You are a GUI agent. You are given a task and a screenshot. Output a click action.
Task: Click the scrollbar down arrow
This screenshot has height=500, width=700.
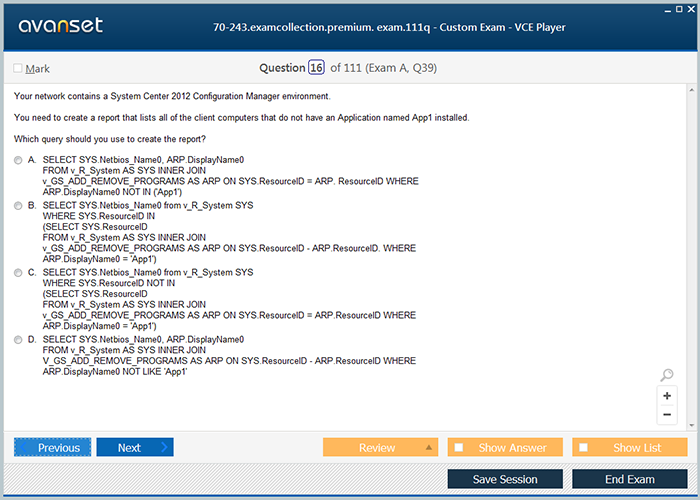[692, 425]
